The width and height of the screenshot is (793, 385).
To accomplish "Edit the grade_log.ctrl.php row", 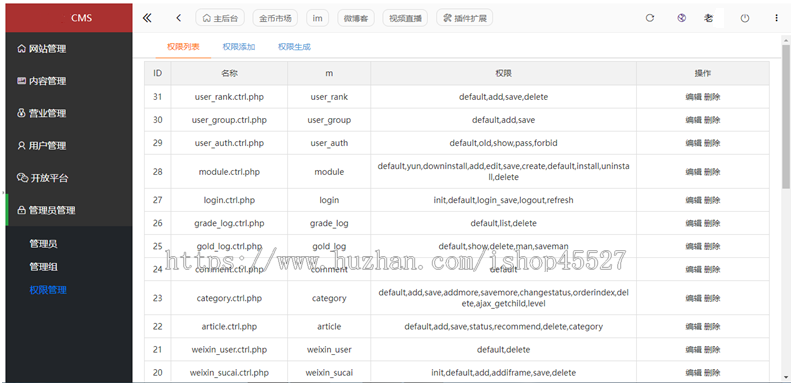I will click(x=693, y=223).
